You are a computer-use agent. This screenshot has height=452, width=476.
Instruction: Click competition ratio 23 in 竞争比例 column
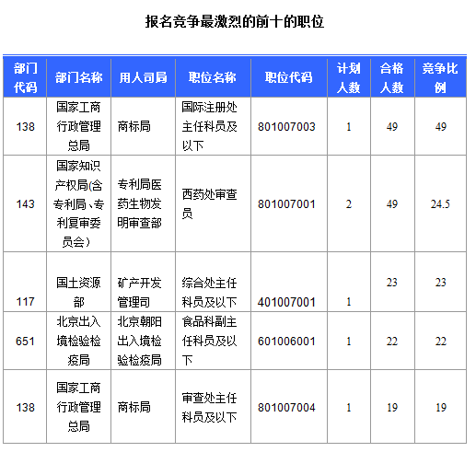[440, 283]
